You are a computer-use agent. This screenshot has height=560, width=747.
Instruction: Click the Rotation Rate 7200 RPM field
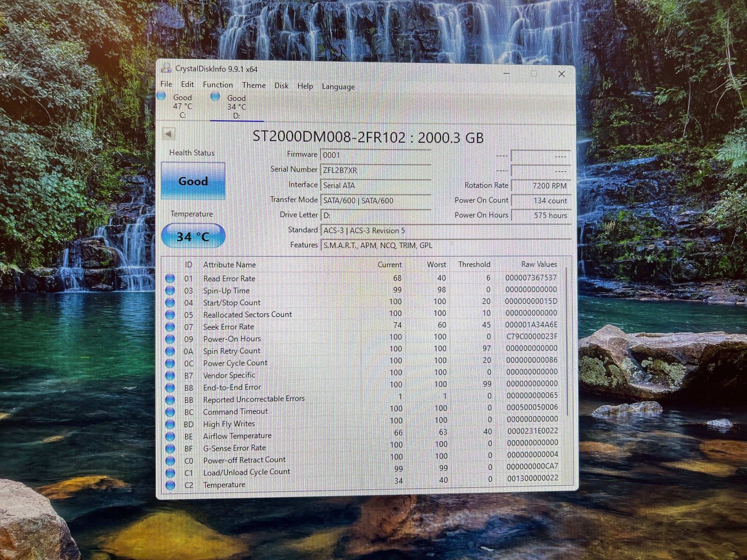tap(541, 186)
